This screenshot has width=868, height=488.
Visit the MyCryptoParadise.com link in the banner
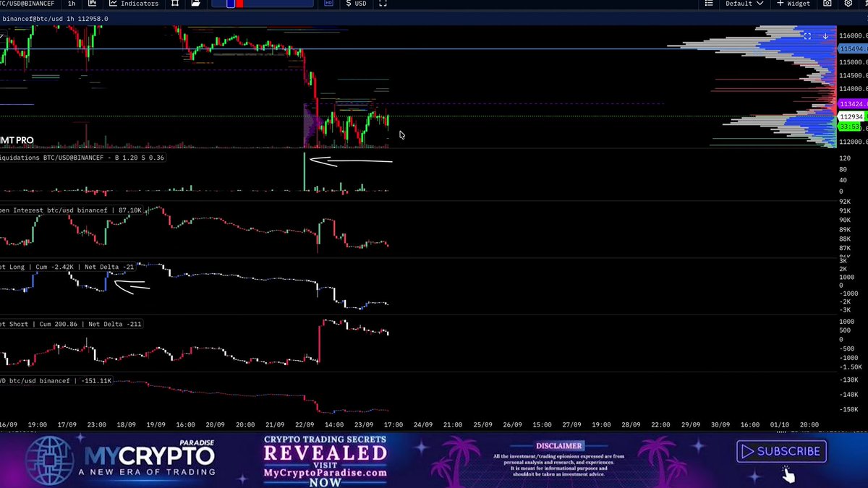pos(325,474)
